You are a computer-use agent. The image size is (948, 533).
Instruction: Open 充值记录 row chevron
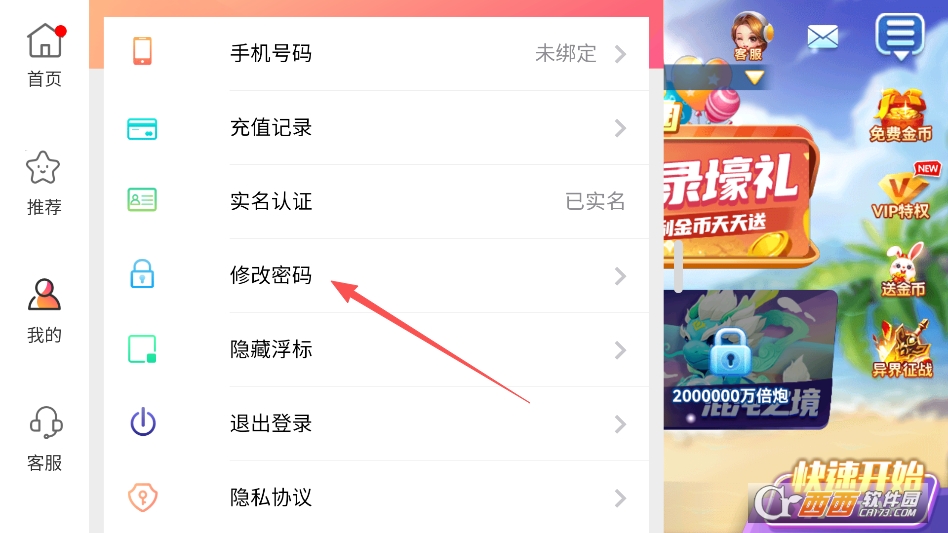pos(620,128)
